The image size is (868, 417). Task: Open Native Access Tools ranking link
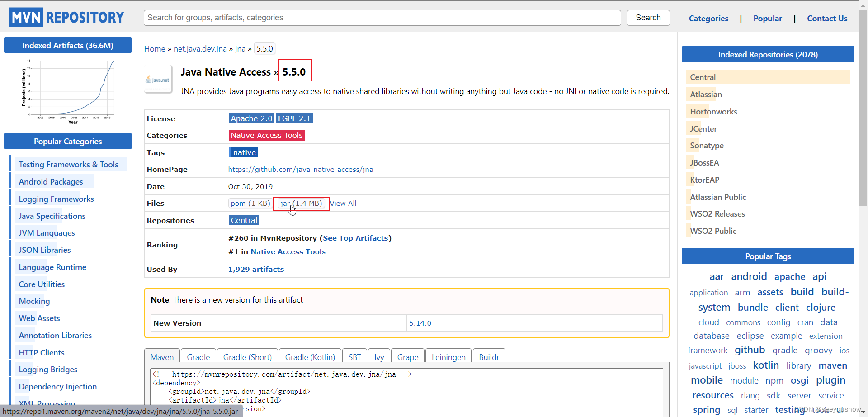(288, 252)
